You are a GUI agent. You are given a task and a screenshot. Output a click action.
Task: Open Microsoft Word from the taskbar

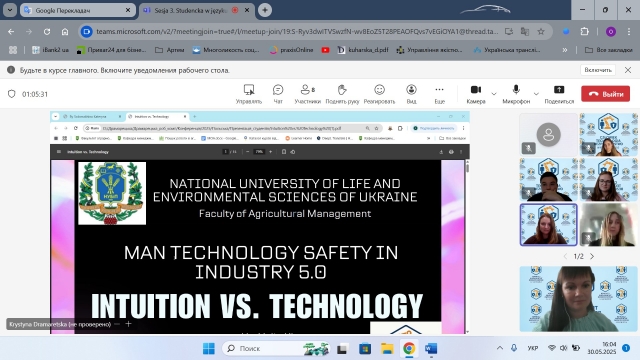[431, 349]
